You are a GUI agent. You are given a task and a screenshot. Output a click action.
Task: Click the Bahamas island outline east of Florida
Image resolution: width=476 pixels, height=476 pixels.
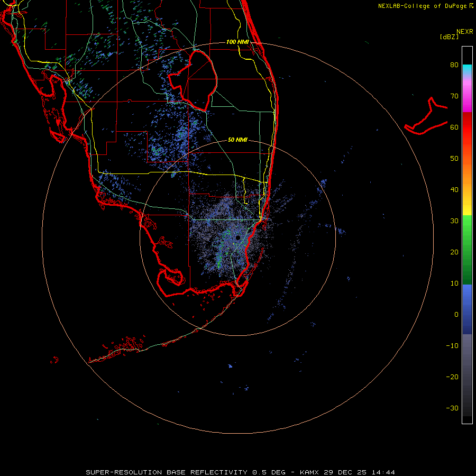(426, 117)
